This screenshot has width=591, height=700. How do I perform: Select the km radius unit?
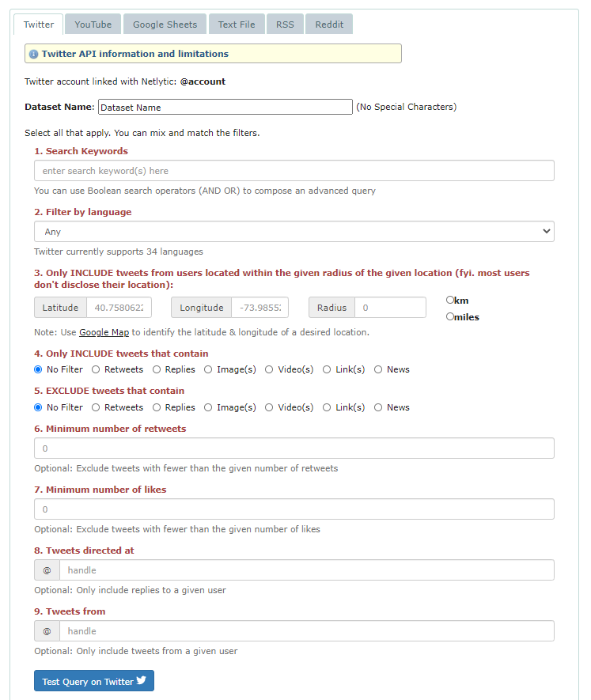tap(450, 300)
